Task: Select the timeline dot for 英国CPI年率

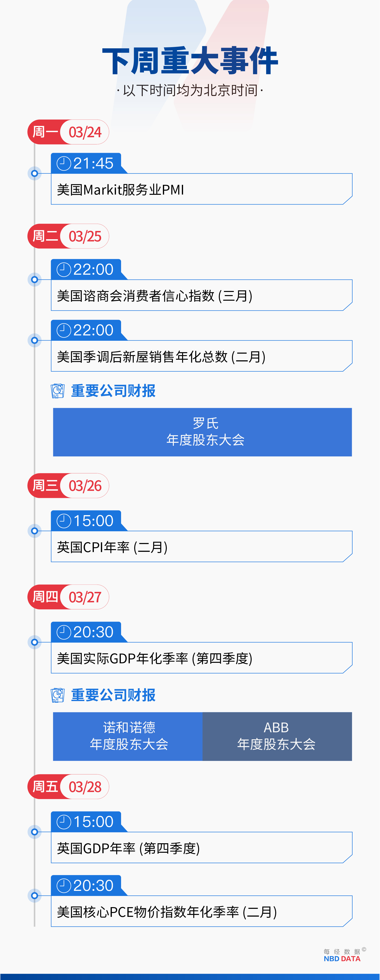Action: [x=35, y=531]
